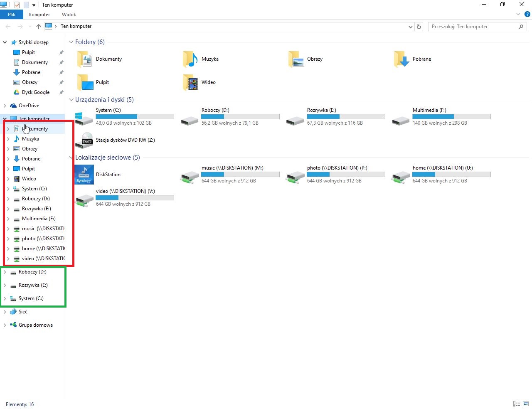Open the Muzyka folder in Foldery

point(190,59)
